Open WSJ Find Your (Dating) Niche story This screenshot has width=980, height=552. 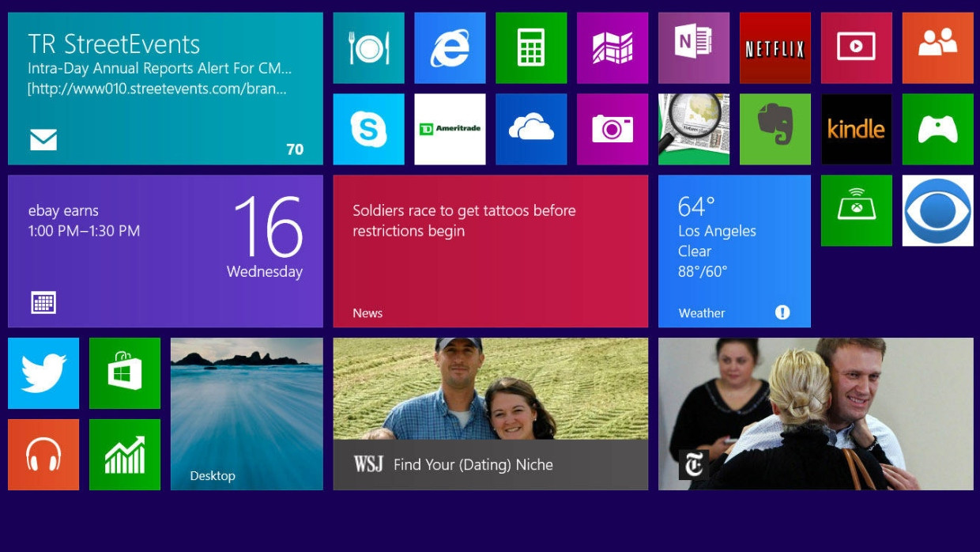(490, 414)
